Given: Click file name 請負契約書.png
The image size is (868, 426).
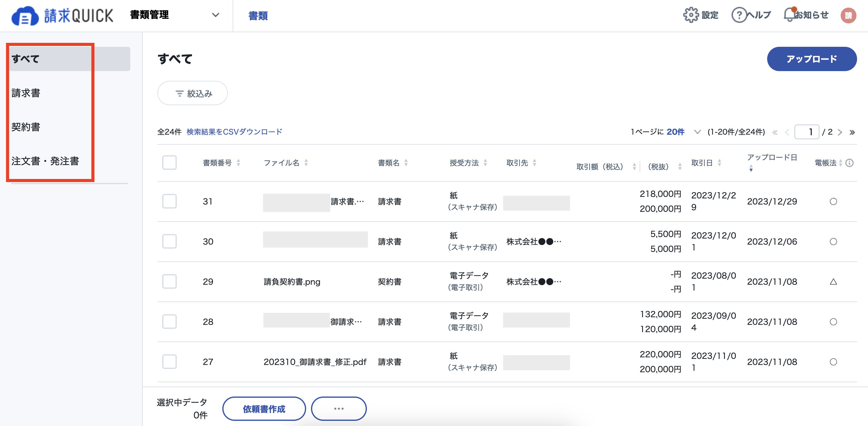Looking at the screenshot, I should 292,282.
